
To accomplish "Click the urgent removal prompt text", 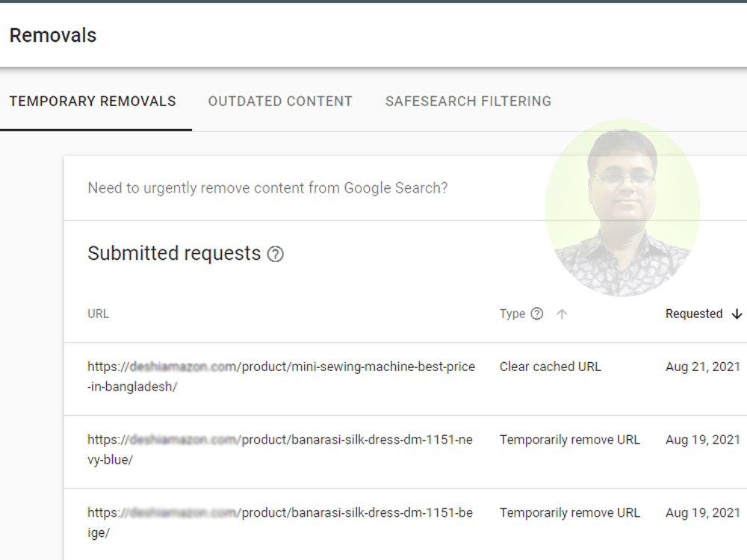I will 267,188.
